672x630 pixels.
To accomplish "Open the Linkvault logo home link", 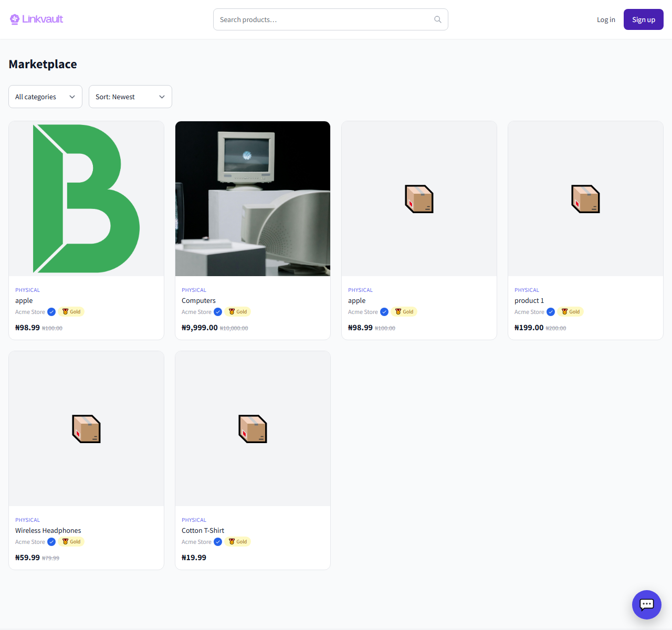I will click(36, 19).
